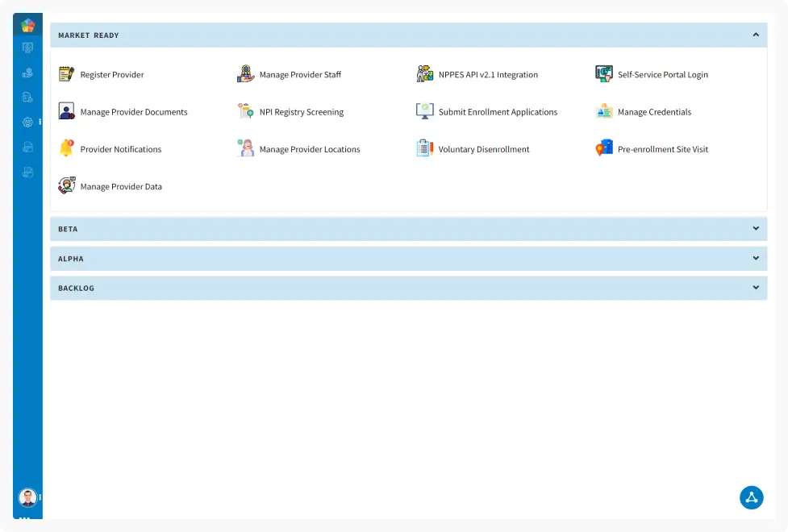Click the Voluntary Disenrollment clipboard icon

[424, 149]
